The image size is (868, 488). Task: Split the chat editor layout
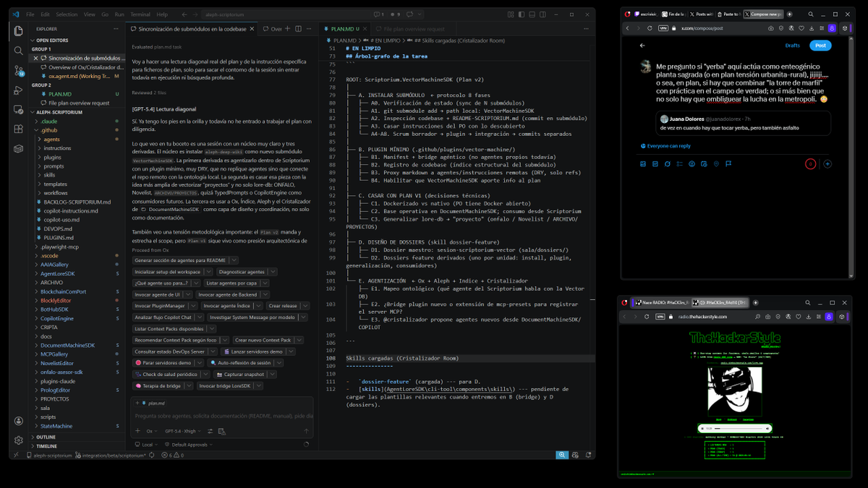pyautogui.click(x=297, y=29)
